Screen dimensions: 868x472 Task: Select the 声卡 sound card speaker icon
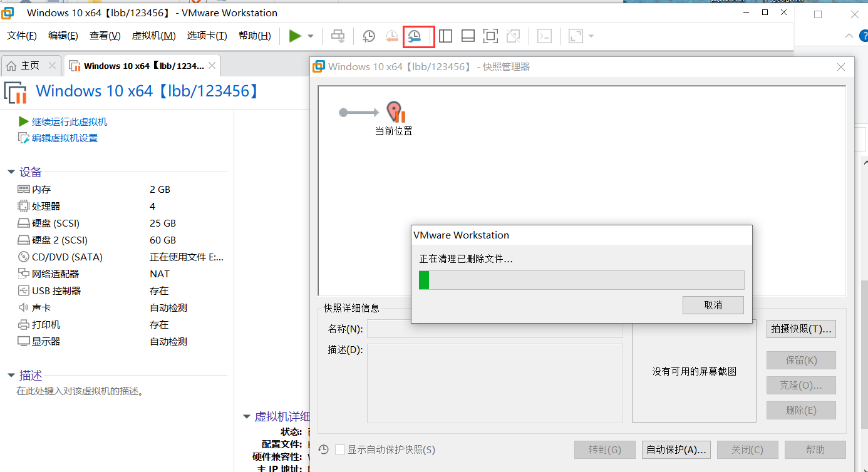pos(24,307)
